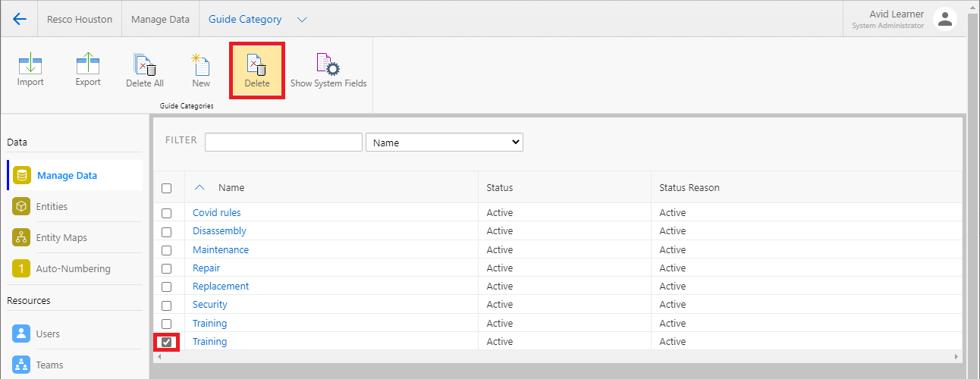Open the Security record link
The width and height of the screenshot is (980, 379).
pyautogui.click(x=210, y=305)
